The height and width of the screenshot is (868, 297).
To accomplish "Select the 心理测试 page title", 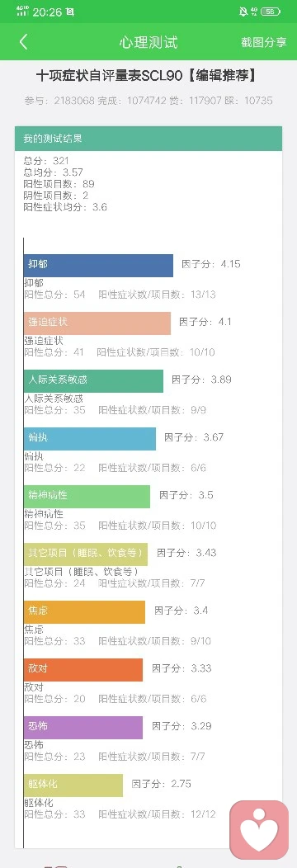I will tap(148, 42).
